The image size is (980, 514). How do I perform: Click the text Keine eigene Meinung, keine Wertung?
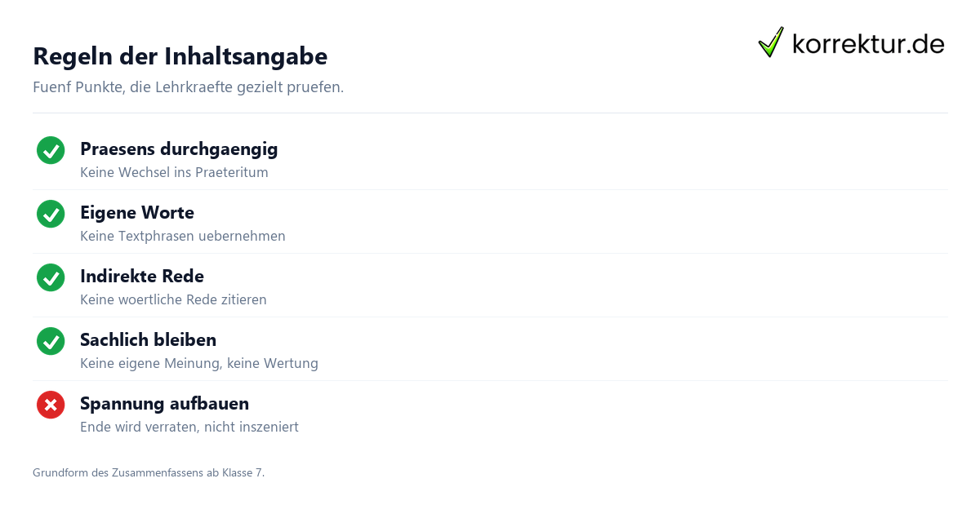(199, 364)
